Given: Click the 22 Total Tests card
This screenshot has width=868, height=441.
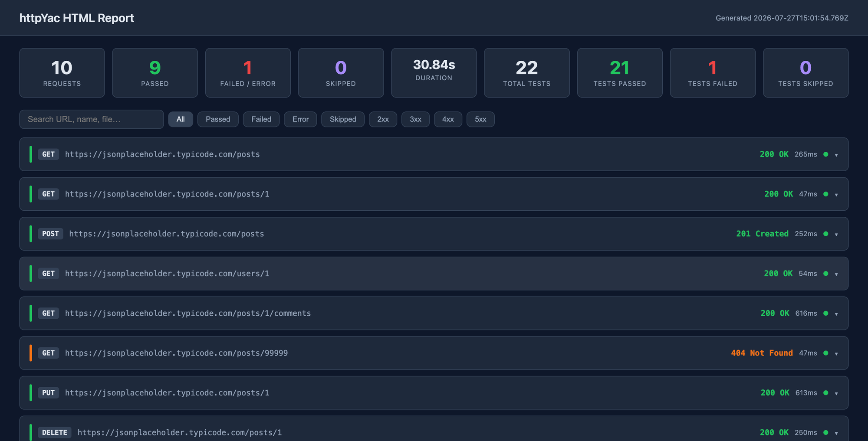Looking at the screenshot, I should [527, 73].
